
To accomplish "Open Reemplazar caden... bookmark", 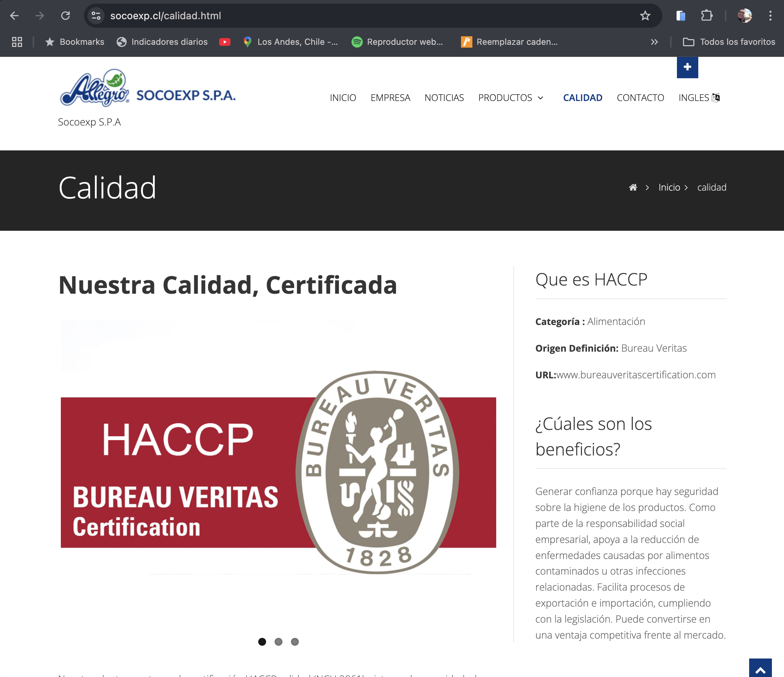I will pyautogui.click(x=509, y=42).
